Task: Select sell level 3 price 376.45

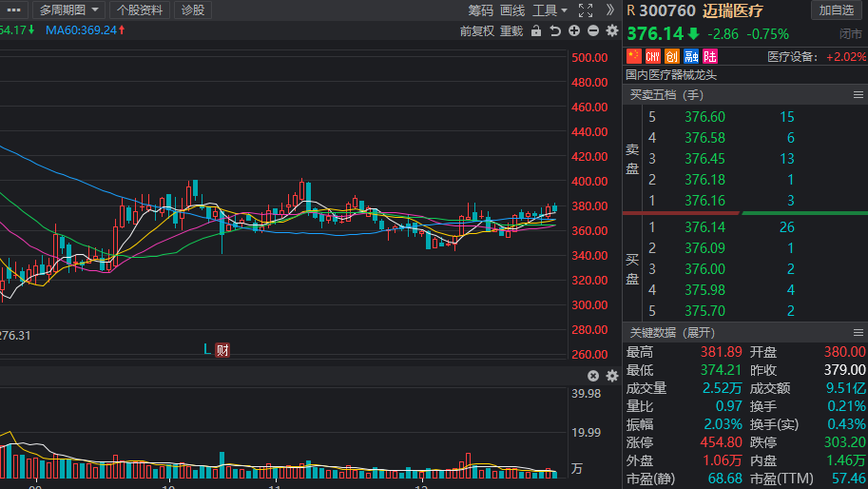Action: point(704,159)
